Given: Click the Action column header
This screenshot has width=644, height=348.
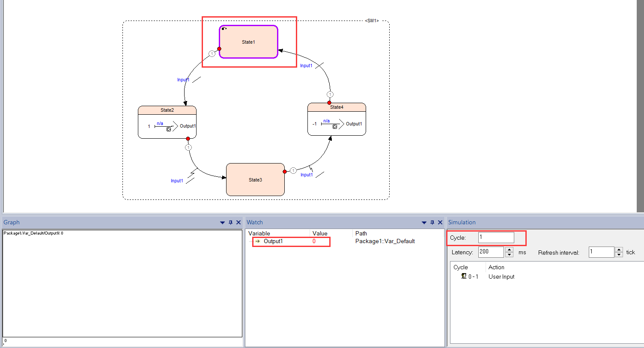Looking at the screenshot, I should (496, 267).
